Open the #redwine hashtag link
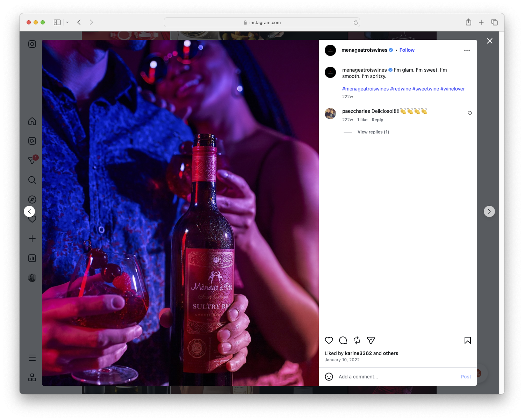Screen dimensions: 524x420 coord(401,89)
